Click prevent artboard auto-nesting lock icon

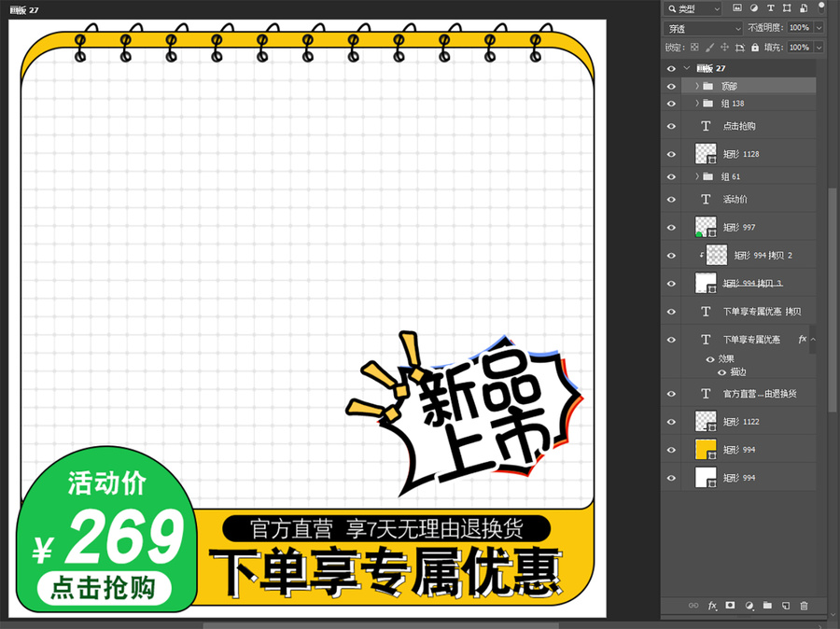[740, 48]
